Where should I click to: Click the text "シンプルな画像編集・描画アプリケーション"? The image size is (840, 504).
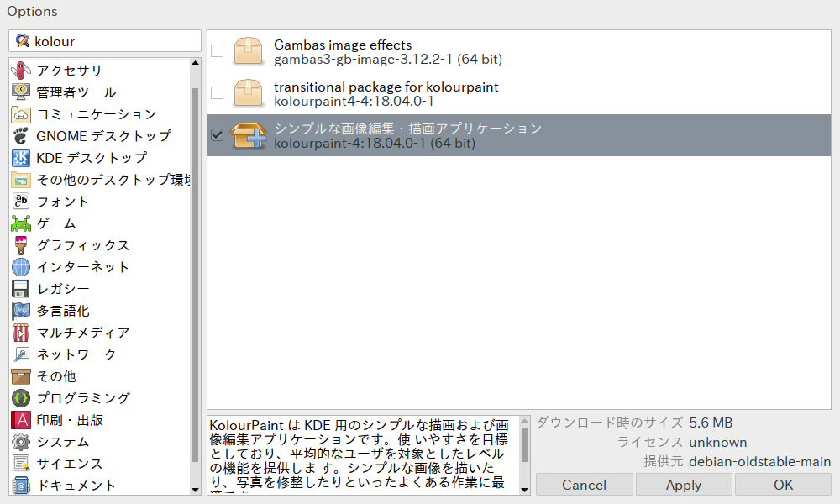point(408,129)
